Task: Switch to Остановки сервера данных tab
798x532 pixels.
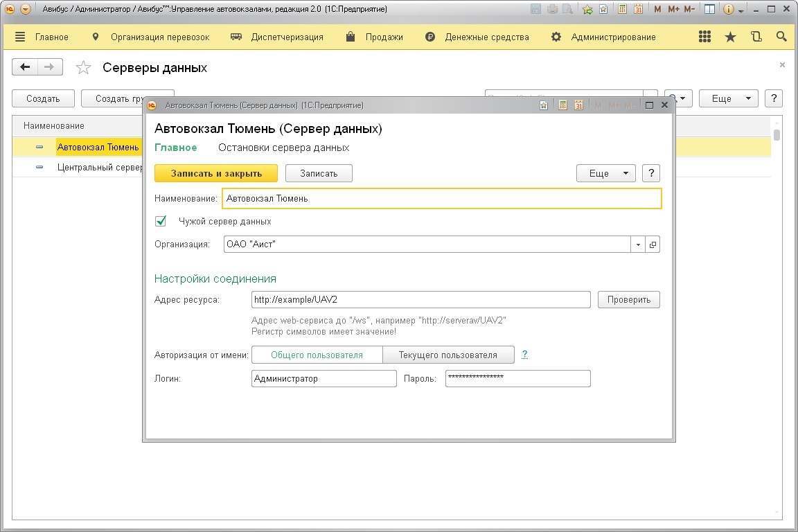Action: (x=283, y=148)
